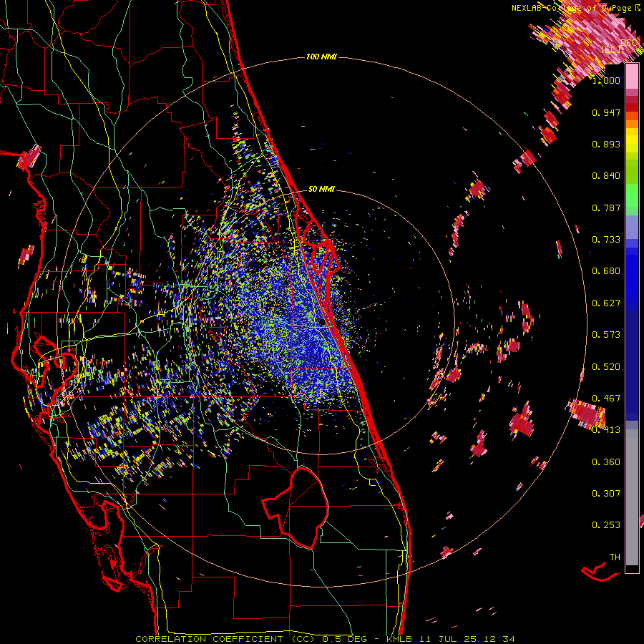Click the "50 NMI" range ring label
Viewport: 644px width, 644px height.
[x=321, y=190]
